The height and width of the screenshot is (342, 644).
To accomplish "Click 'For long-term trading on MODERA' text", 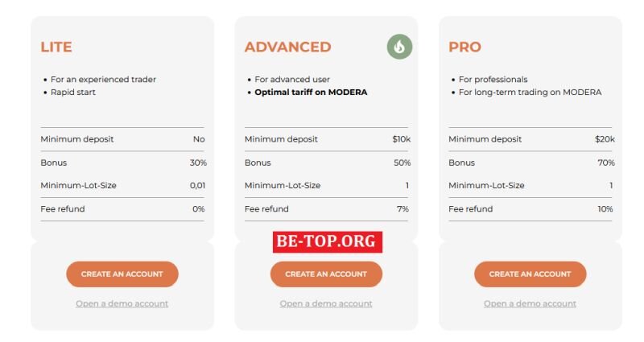I will [530, 92].
